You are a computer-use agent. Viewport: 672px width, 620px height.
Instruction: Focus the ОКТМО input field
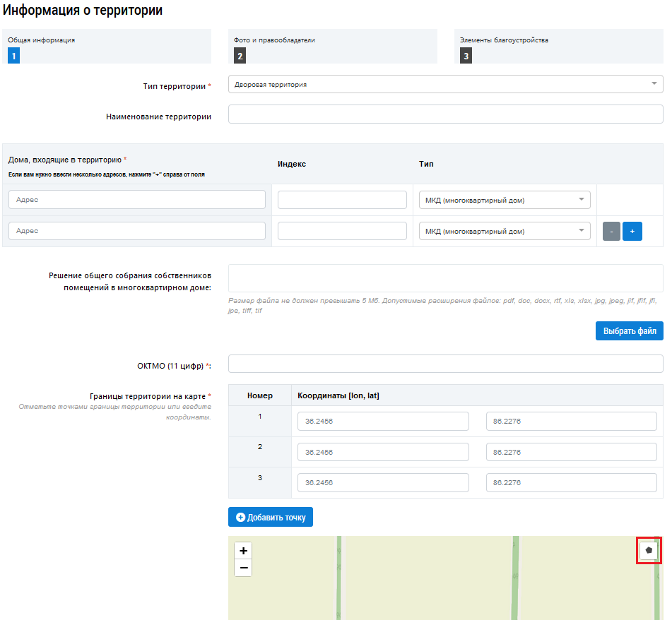pyautogui.click(x=445, y=364)
